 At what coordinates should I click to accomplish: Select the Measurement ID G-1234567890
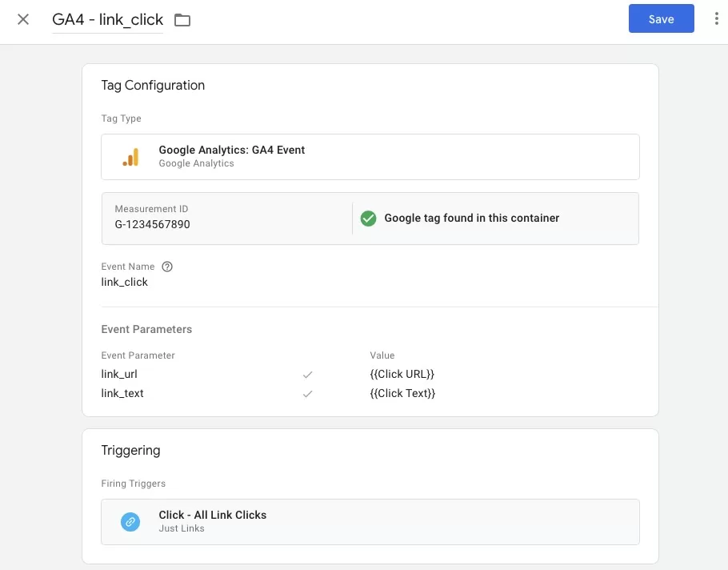click(153, 225)
